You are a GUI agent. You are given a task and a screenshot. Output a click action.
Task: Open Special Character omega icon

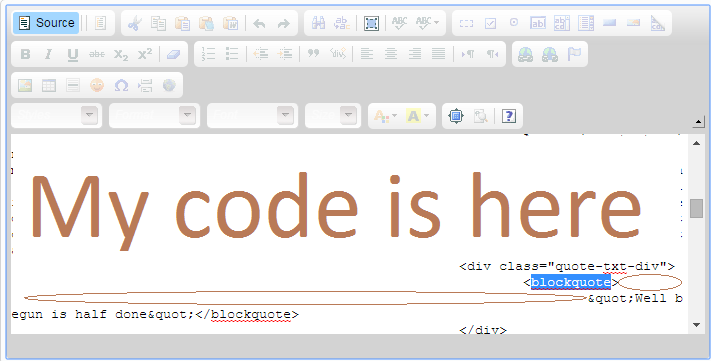coord(121,85)
